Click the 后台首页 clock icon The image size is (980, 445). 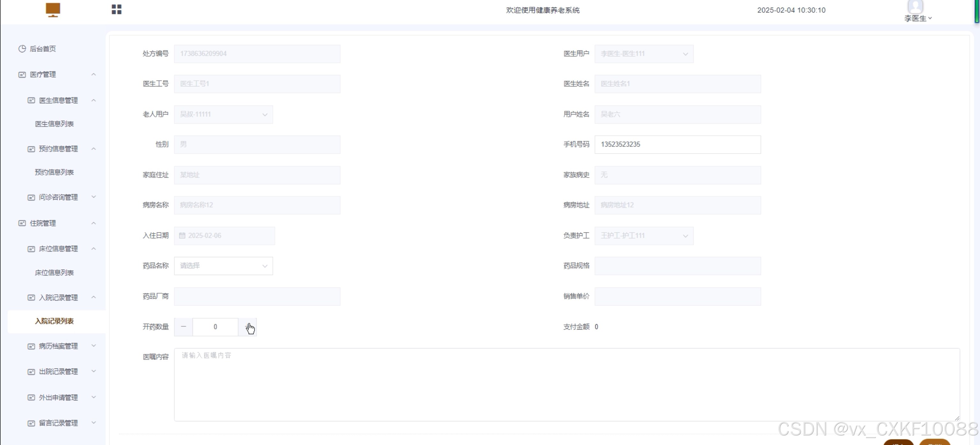point(22,49)
